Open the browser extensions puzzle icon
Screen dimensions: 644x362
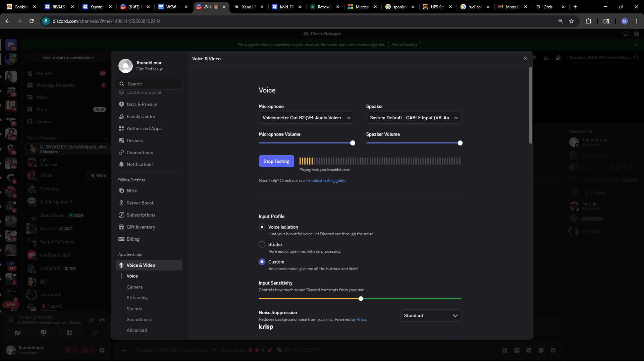click(588, 21)
